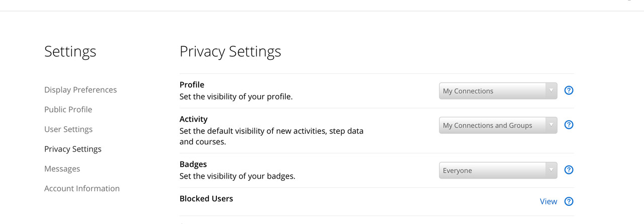View the blocked users list

coord(548,201)
